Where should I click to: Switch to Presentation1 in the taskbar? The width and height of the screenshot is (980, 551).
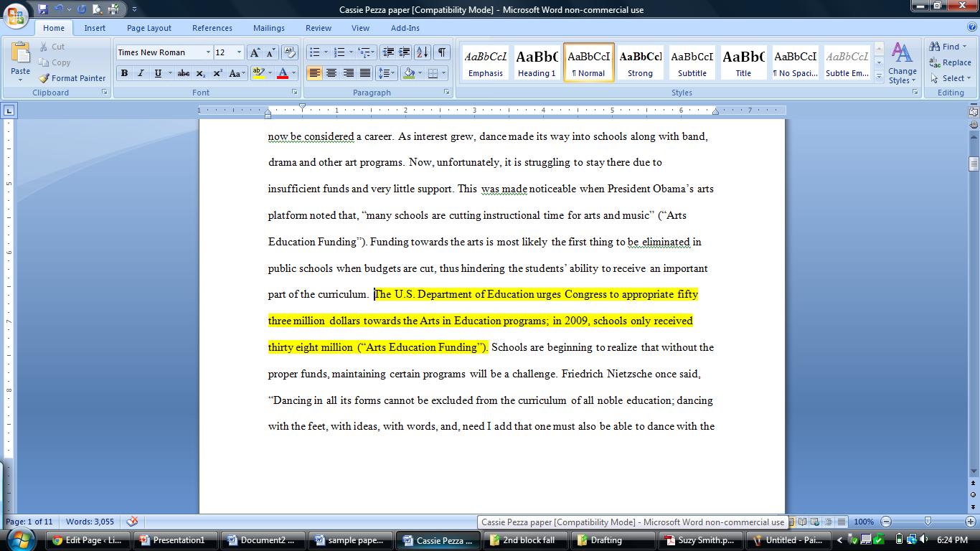(x=174, y=540)
